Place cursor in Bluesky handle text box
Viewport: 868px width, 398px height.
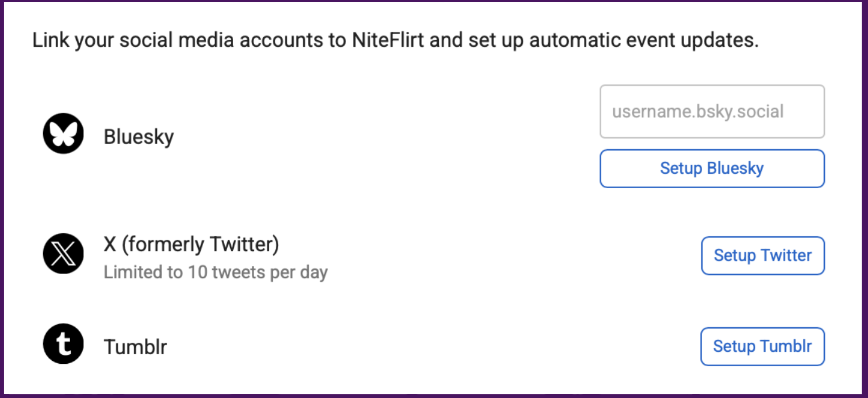712,111
